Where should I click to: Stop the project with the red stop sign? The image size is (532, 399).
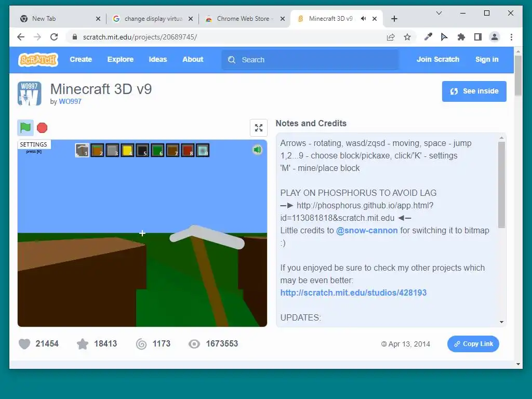(x=42, y=128)
